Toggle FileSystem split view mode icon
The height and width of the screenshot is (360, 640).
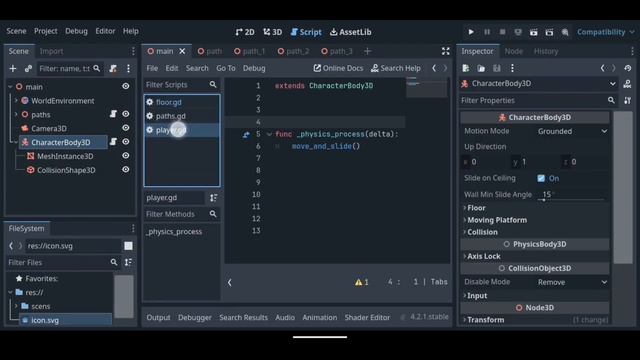(128, 246)
